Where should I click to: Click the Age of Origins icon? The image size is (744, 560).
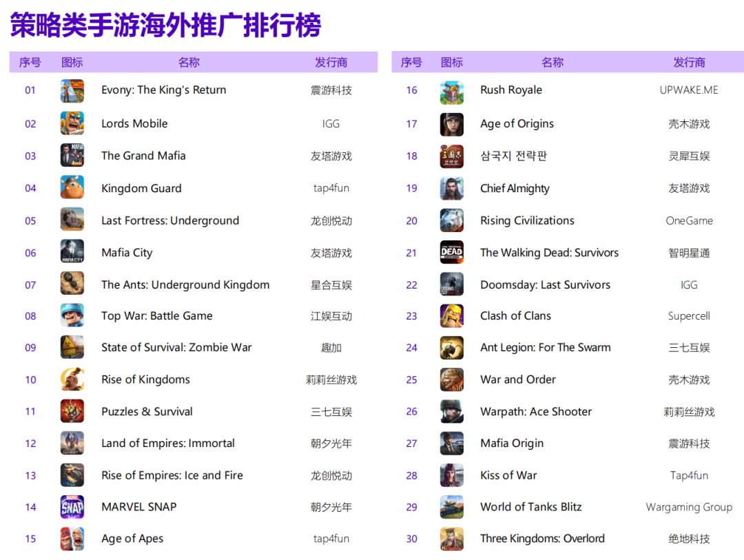(x=452, y=125)
